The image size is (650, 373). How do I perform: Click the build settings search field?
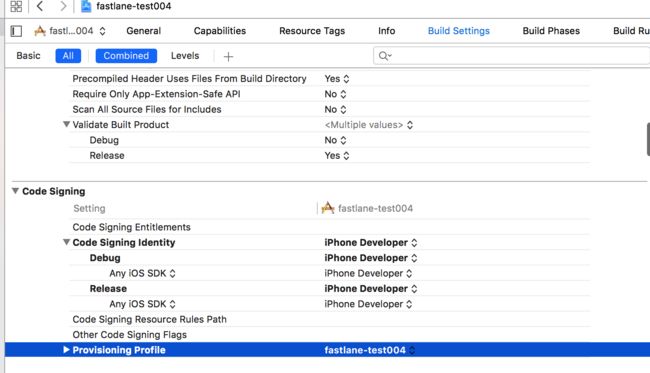click(512, 56)
